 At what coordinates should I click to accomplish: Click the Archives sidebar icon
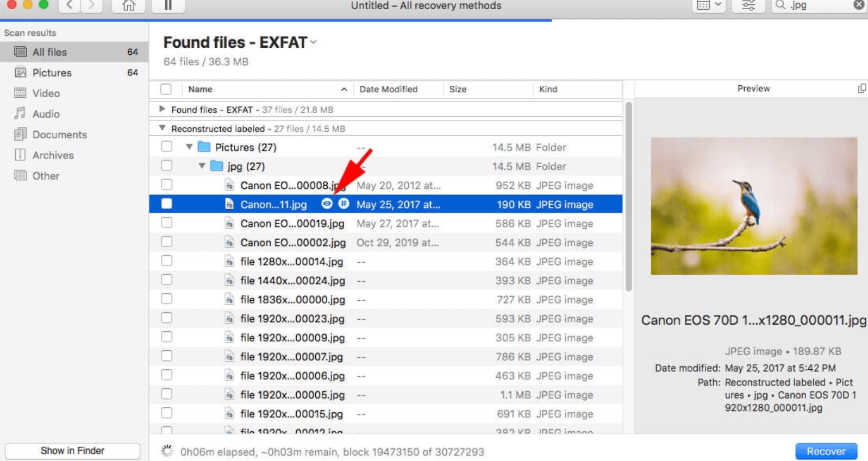(20, 155)
